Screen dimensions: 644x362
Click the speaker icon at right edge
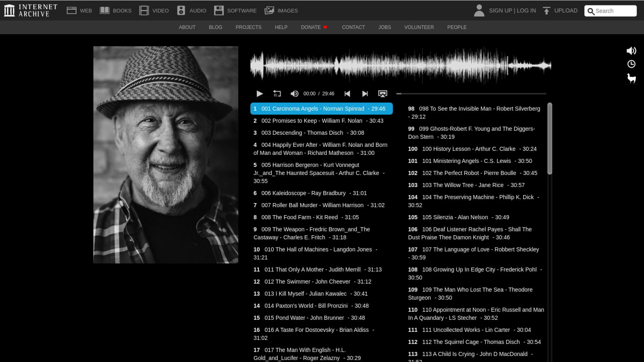631,51
